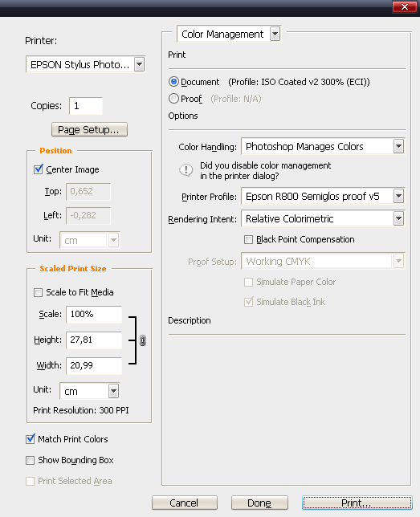
Task: Click the Done button
Action: tap(259, 503)
